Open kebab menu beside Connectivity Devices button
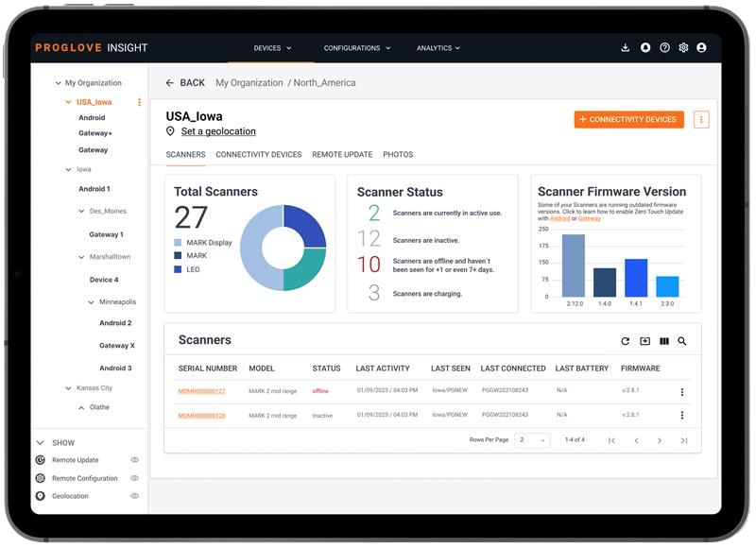 tap(701, 120)
